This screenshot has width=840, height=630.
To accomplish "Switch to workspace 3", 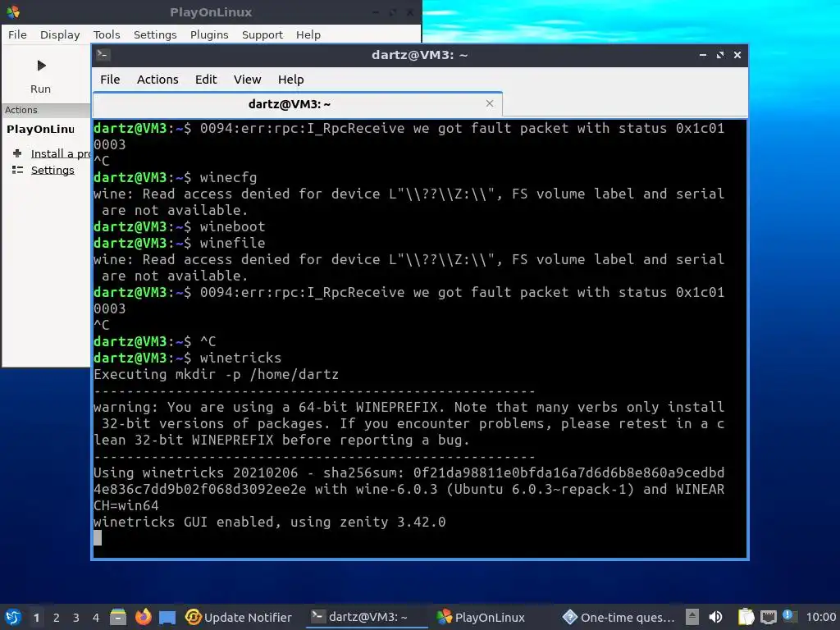I will [x=76, y=618].
